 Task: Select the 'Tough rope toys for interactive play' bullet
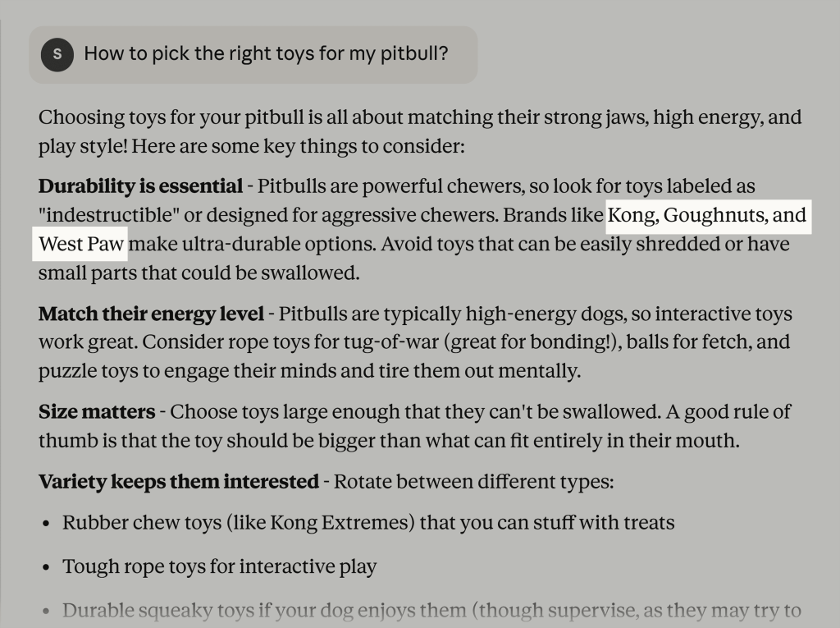(x=219, y=567)
